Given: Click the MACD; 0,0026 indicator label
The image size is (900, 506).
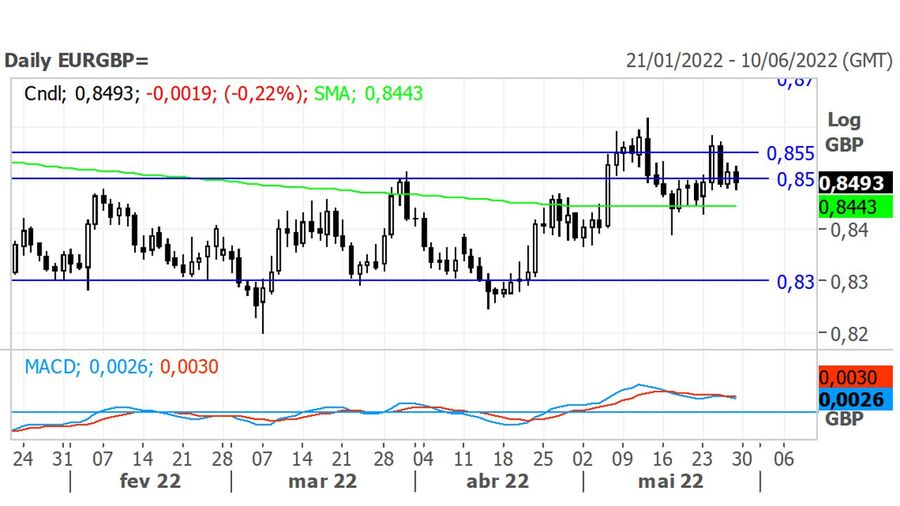Looking at the screenshot, I should pos(88,367).
